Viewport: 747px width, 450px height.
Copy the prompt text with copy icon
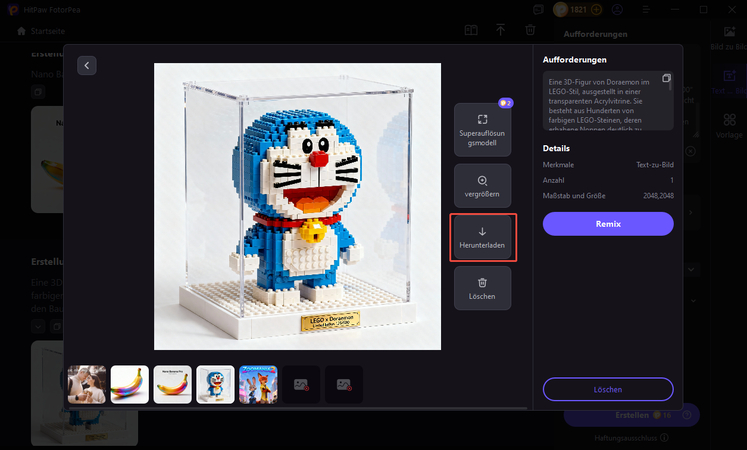pyautogui.click(x=667, y=78)
